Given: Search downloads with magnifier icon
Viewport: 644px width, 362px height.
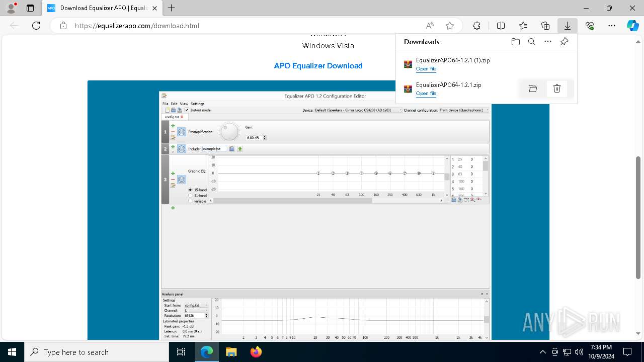Looking at the screenshot, I should pos(532,42).
